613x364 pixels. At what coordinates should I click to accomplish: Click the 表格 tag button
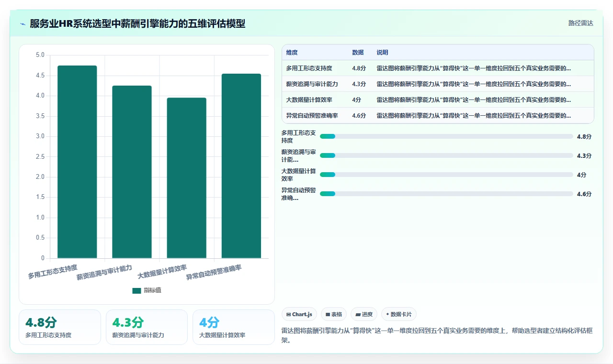pos(334,314)
